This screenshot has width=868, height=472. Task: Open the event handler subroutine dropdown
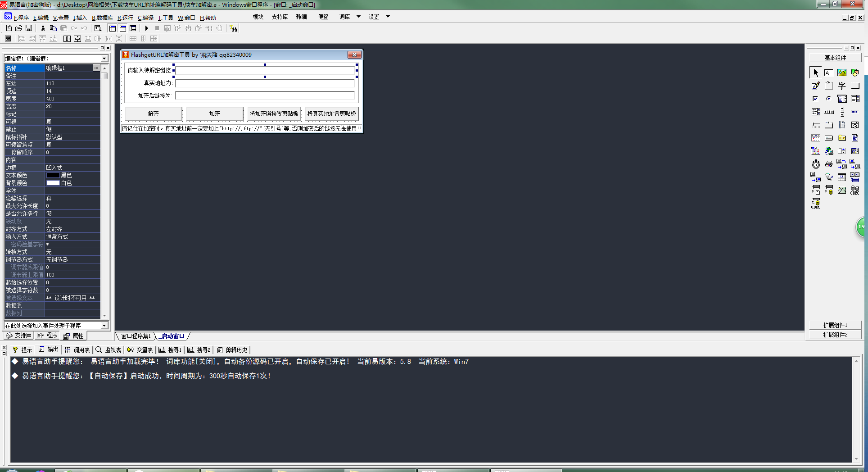(x=104, y=326)
